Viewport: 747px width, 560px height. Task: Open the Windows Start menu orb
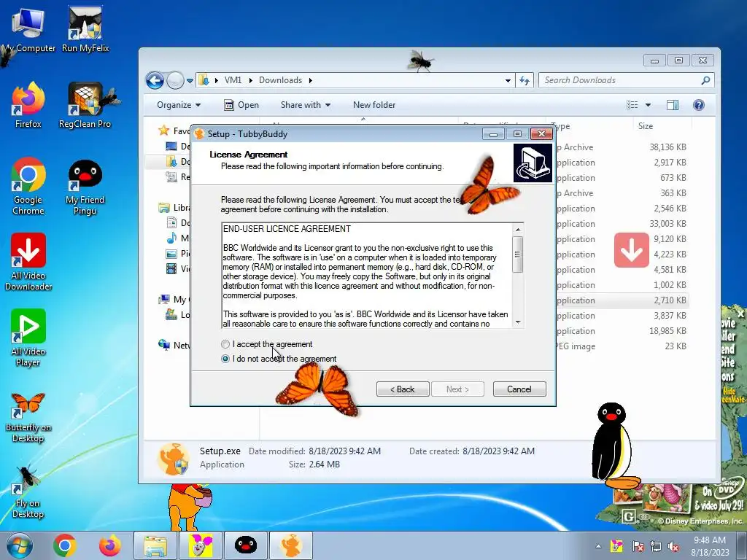tap(19, 545)
